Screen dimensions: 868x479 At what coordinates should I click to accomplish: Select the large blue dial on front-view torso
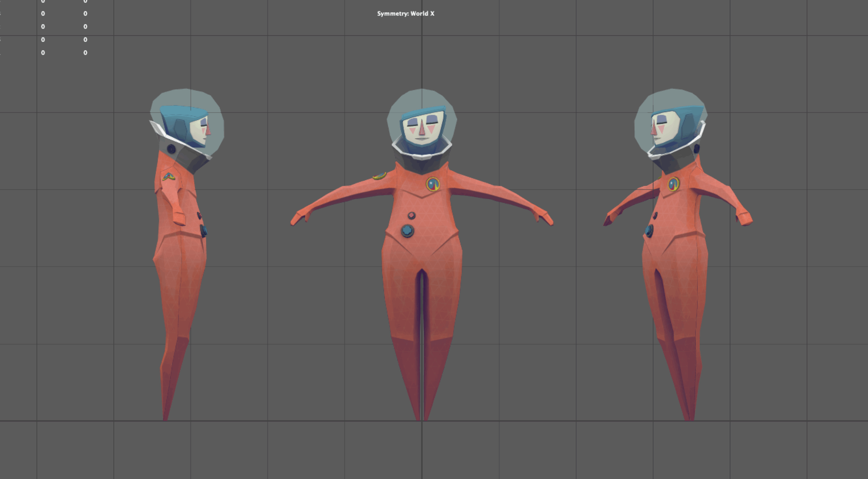(x=407, y=231)
